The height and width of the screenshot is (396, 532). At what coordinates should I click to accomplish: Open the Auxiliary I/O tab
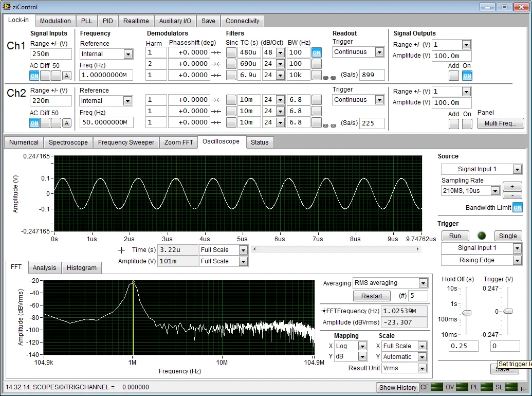(x=175, y=21)
